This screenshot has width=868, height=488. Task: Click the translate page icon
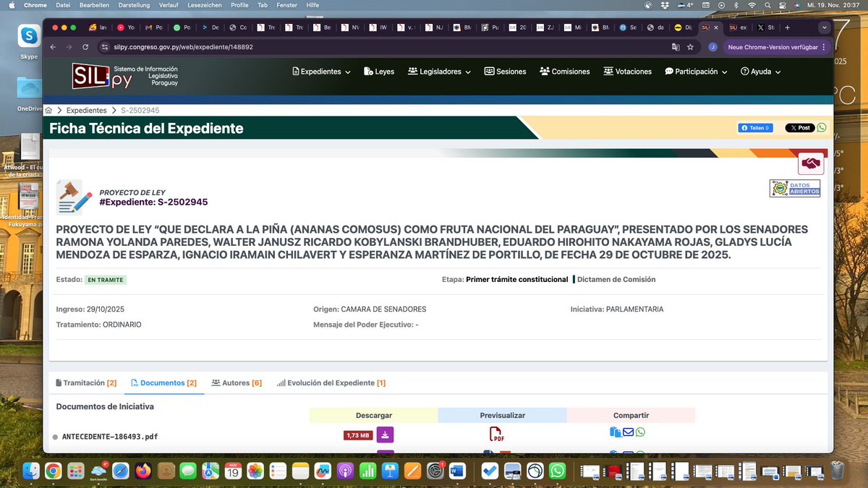[676, 46]
